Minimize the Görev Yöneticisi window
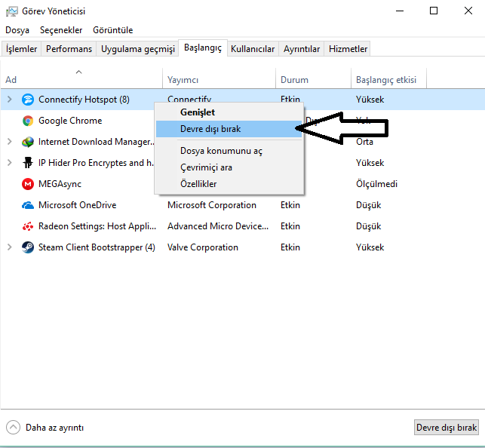Image resolution: width=485 pixels, height=448 pixels. tap(400, 11)
